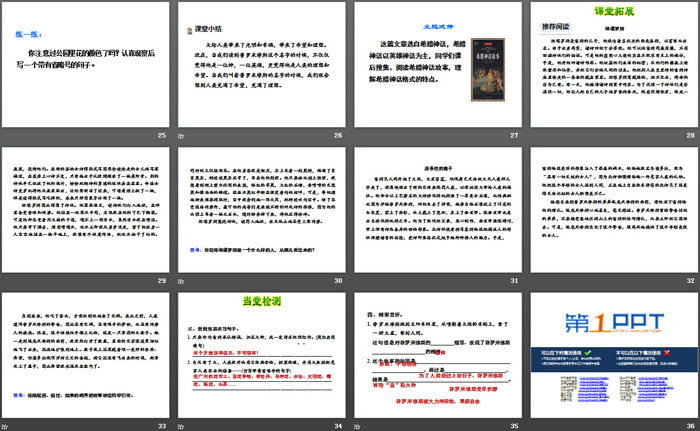Click the animation star icon under slide 35
The width and height of the screenshot is (700, 431).
pos(357,427)
